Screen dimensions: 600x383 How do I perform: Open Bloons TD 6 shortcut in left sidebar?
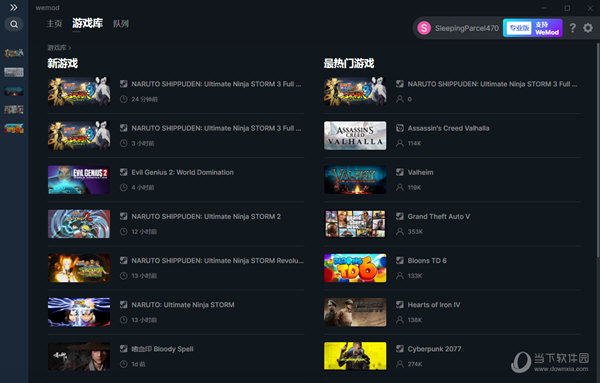(x=14, y=129)
